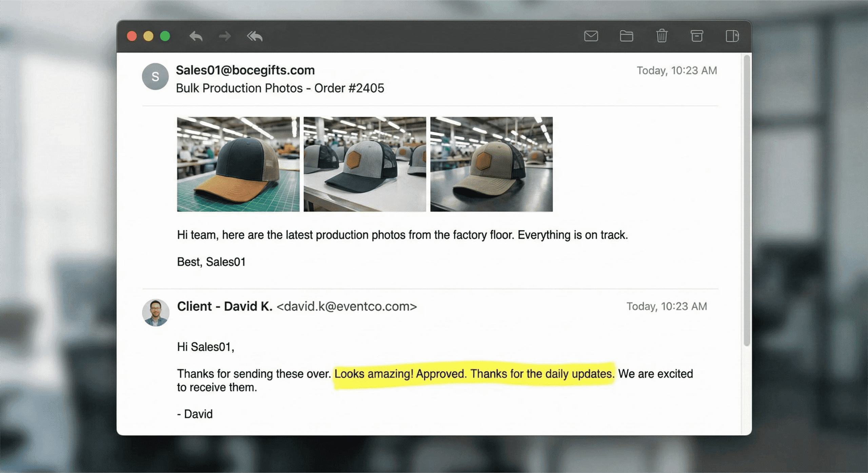Click the vertical scrollbar thumb

tap(746, 200)
